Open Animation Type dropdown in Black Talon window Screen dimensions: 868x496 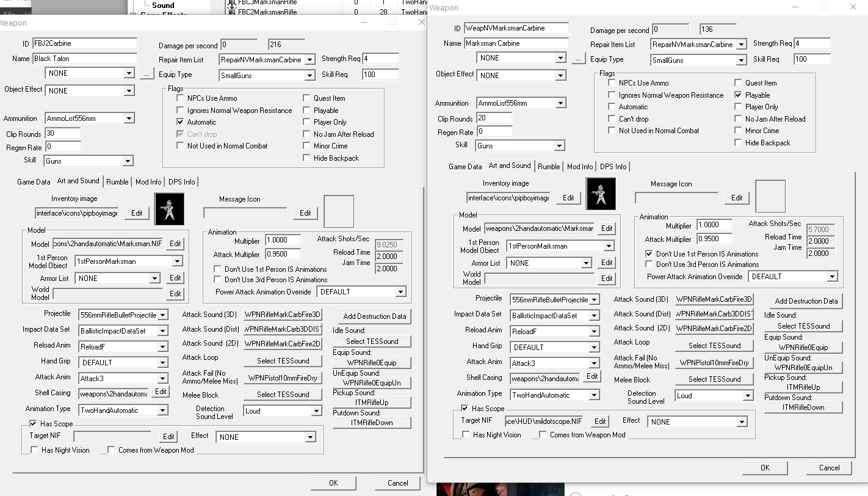162,410
